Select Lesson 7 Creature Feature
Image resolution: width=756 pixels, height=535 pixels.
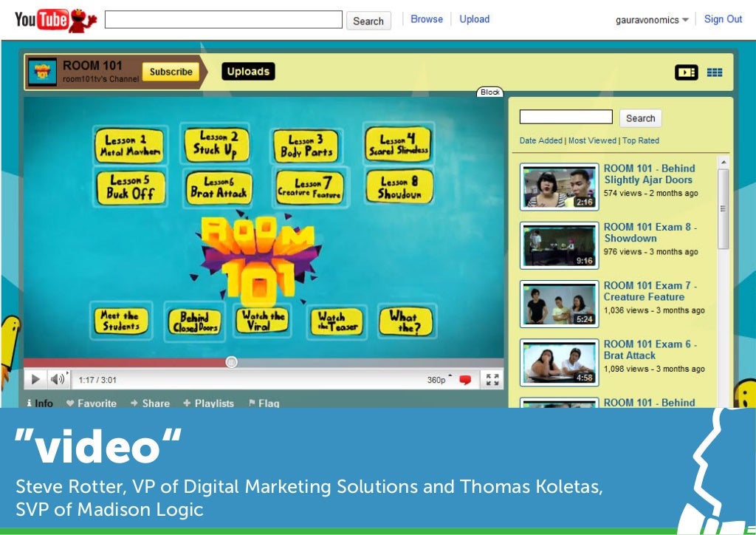[x=310, y=188]
